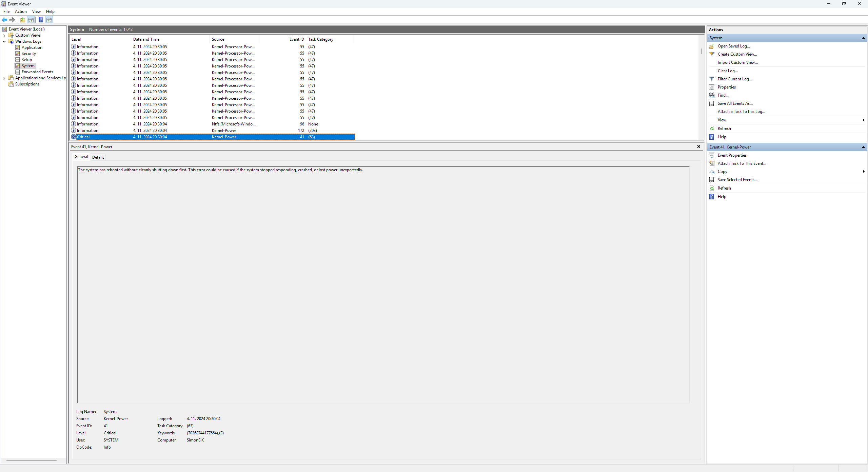868x472 pixels.
Task: Select the Security log in tree
Action: pyautogui.click(x=28, y=54)
